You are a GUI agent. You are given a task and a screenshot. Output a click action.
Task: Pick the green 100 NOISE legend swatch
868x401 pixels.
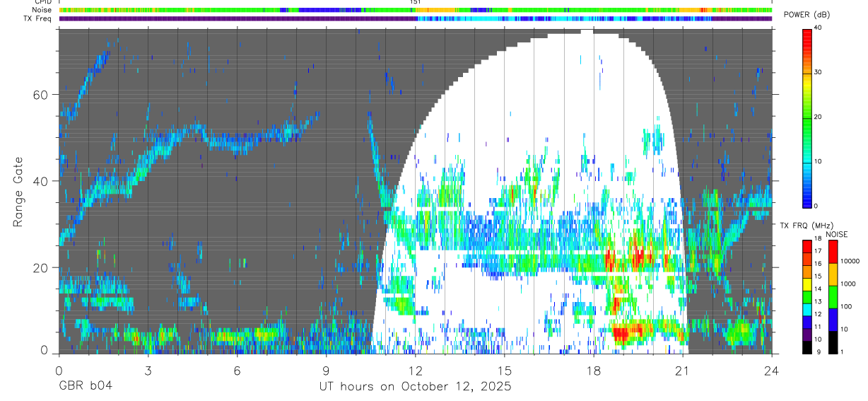point(833,297)
